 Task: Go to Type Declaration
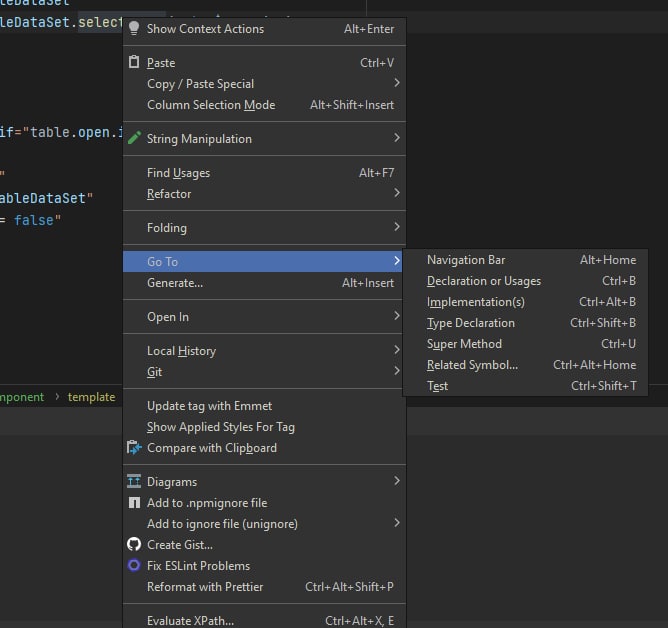(471, 323)
